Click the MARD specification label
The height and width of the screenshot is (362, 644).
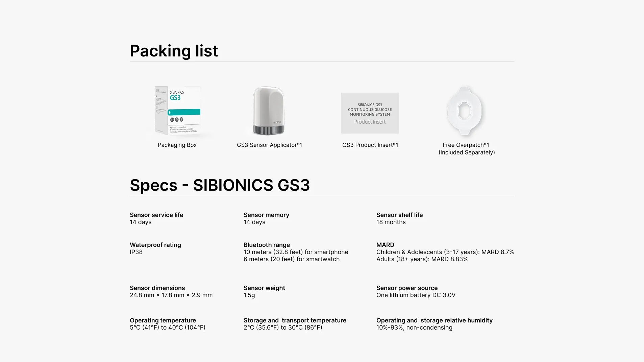click(385, 245)
